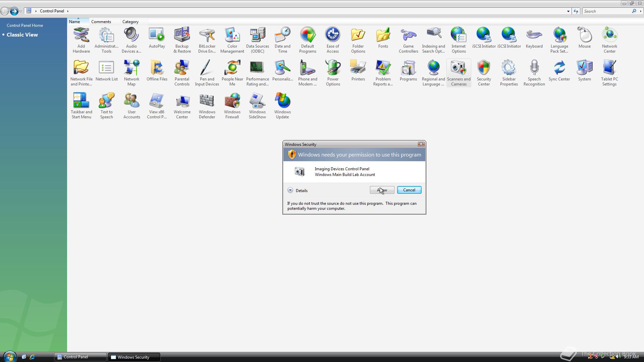Open the Sync Center icon
This screenshot has height=362, width=644.
coord(559,70)
